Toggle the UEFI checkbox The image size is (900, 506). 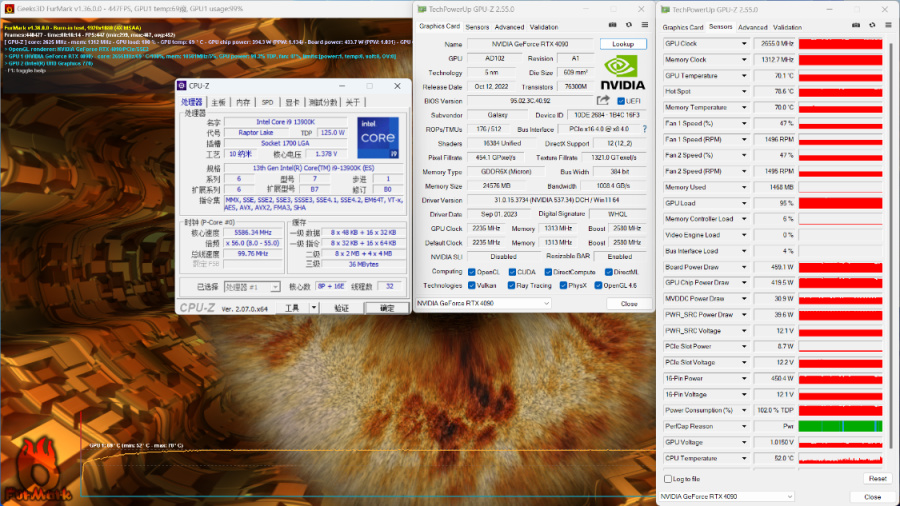tap(621, 101)
